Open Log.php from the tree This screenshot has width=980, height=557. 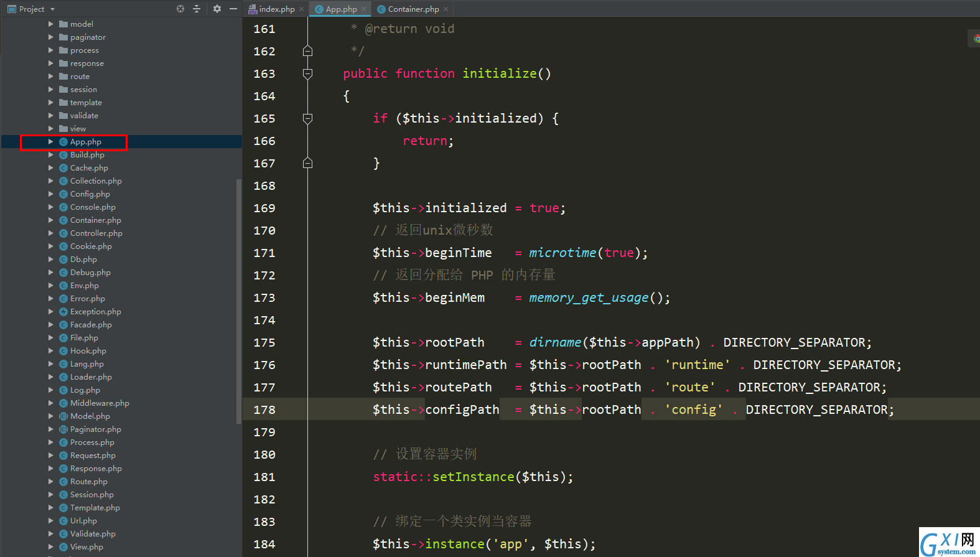[x=85, y=390]
